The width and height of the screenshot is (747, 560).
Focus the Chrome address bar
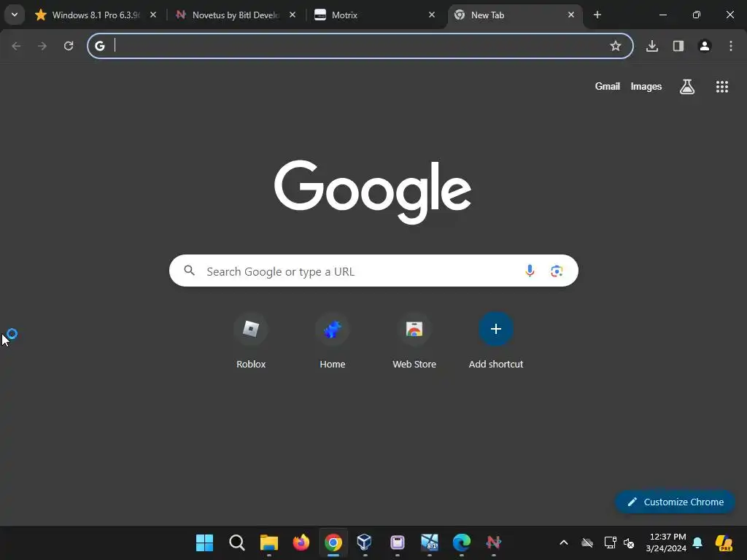point(360,46)
